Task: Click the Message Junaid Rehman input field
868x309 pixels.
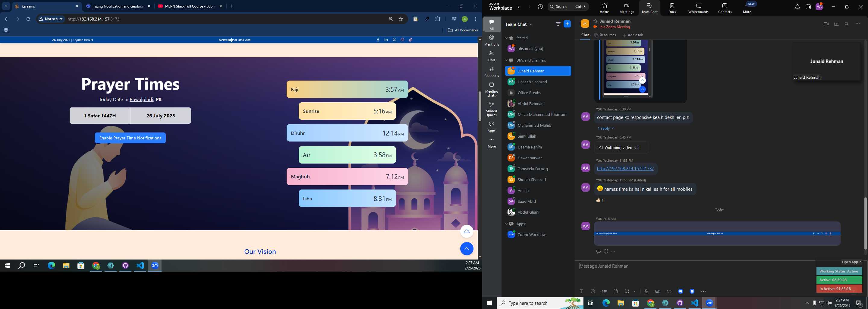Action: coord(696,266)
